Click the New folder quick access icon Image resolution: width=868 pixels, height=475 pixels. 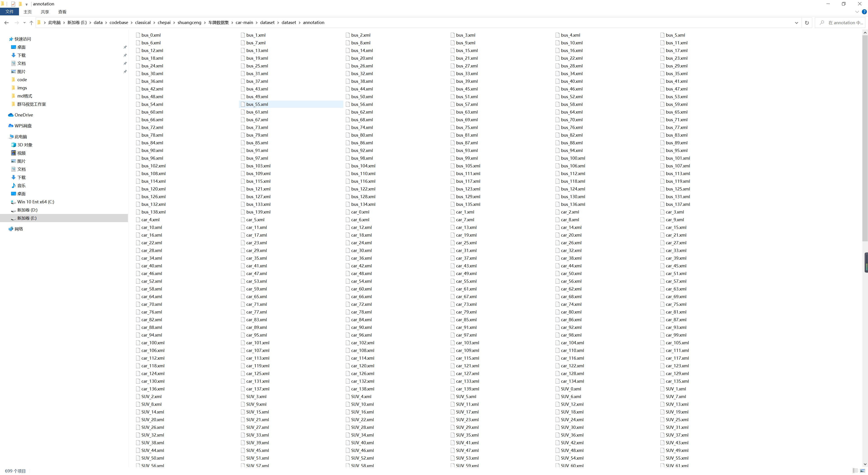20,4
